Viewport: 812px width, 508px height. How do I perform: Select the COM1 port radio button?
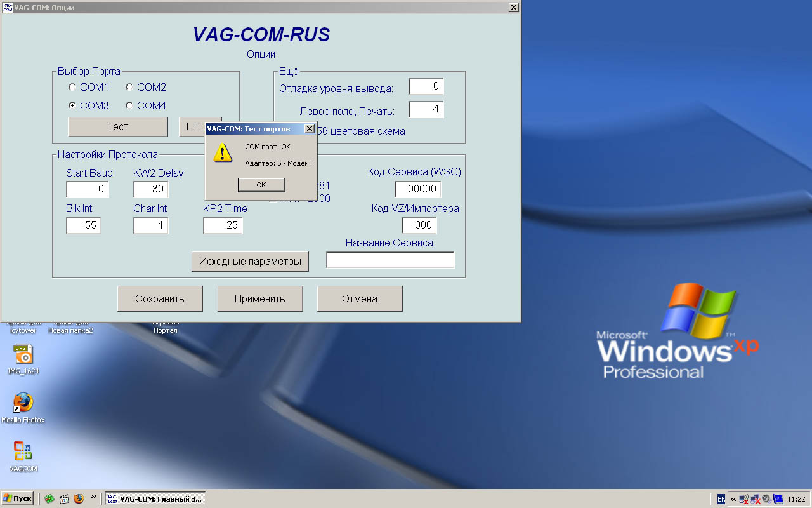72,87
